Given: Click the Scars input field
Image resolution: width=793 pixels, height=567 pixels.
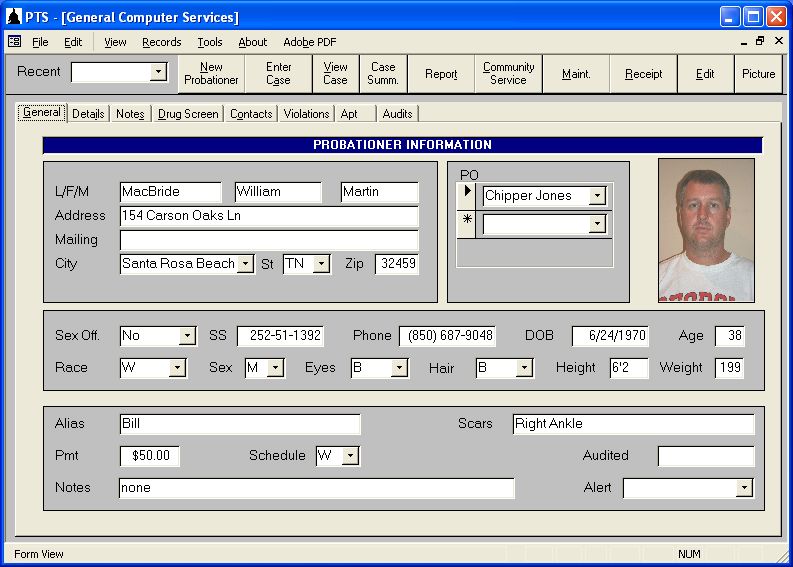Looking at the screenshot, I should click(633, 424).
